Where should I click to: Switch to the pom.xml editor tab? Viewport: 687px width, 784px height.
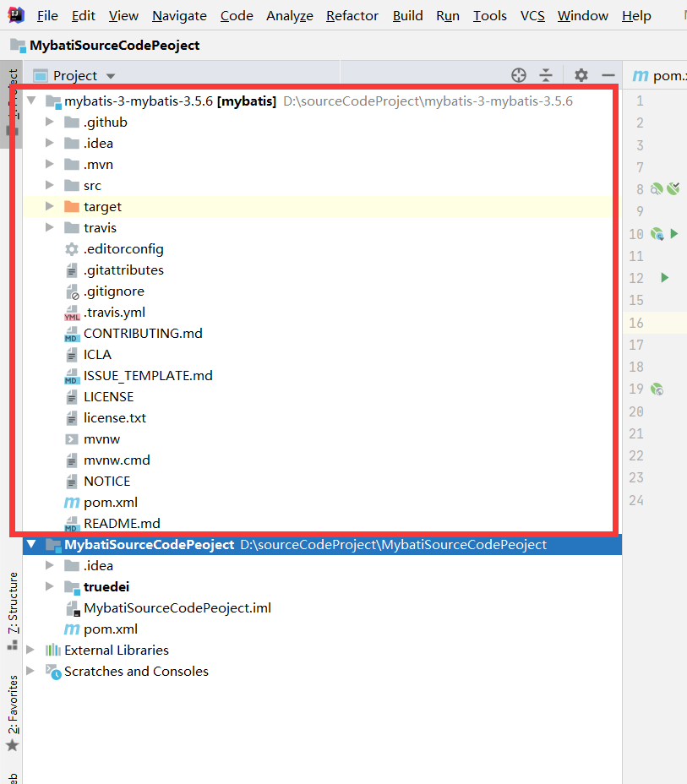[x=660, y=75]
